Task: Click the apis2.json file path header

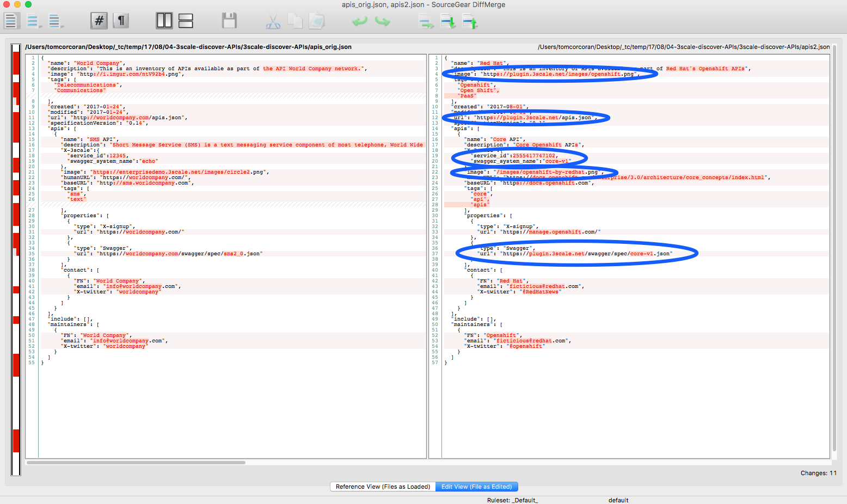Action: (684, 47)
